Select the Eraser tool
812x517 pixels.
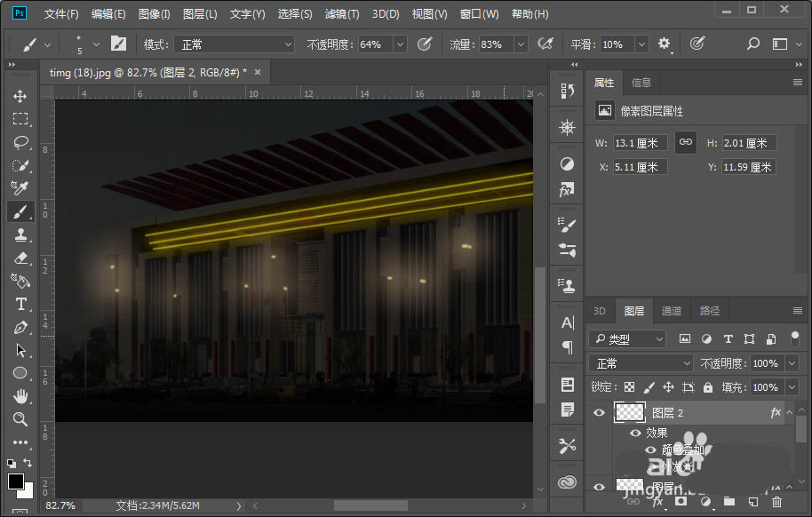coord(20,258)
